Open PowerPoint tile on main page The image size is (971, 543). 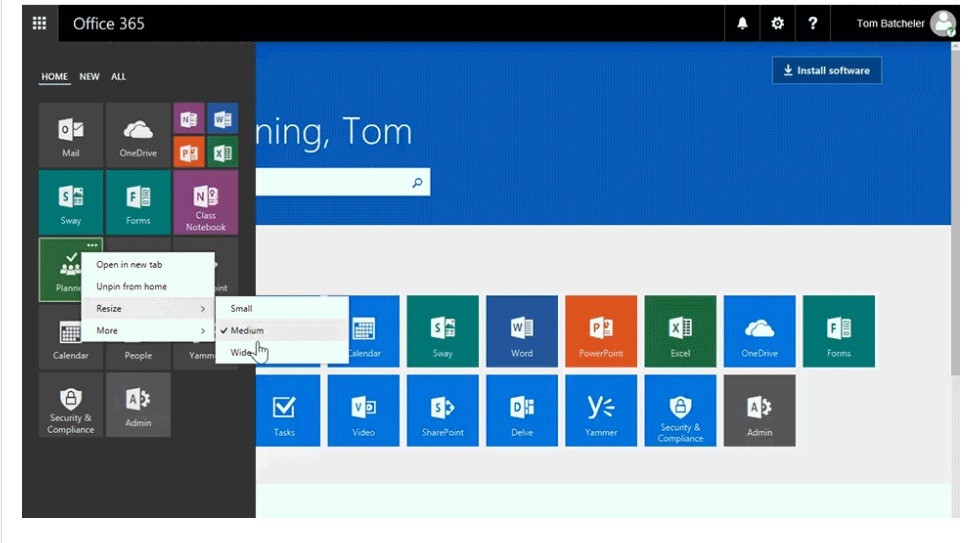[601, 331]
